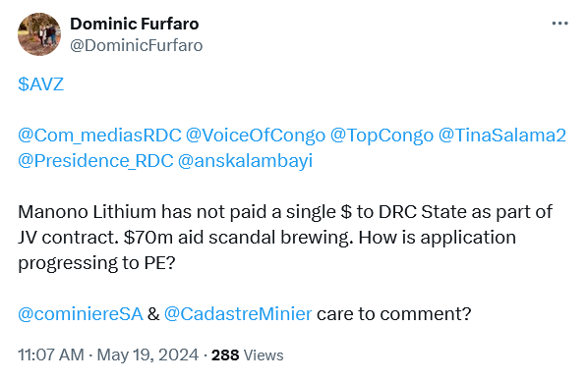Open the @VoiceOfCongo mention
The image size is (588, 382).
tap(256, 136)
